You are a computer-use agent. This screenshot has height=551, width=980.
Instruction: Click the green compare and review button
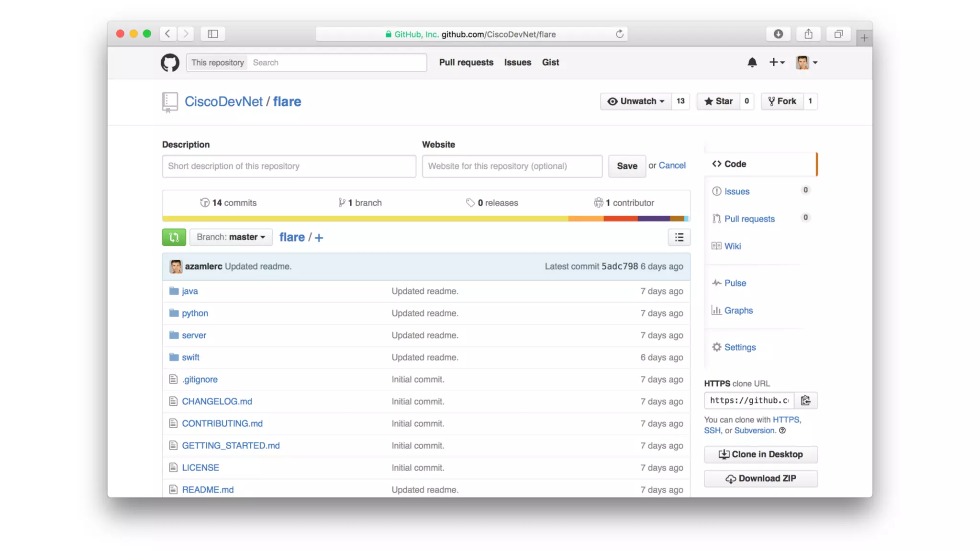click(174, 237)
